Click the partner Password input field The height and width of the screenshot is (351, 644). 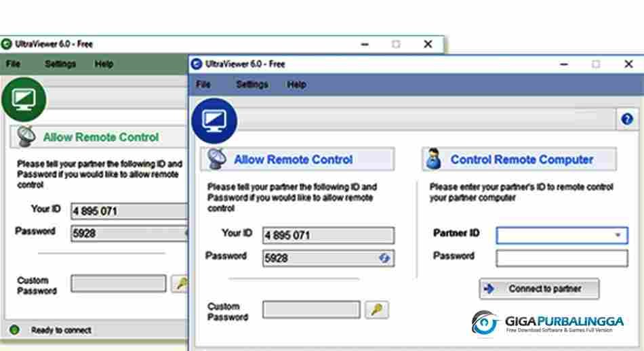point(561,258)
